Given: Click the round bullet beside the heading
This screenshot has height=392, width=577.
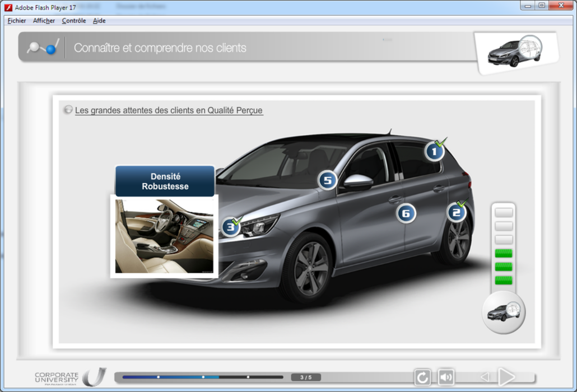Looking at the screenshot, I should (68, 110).
